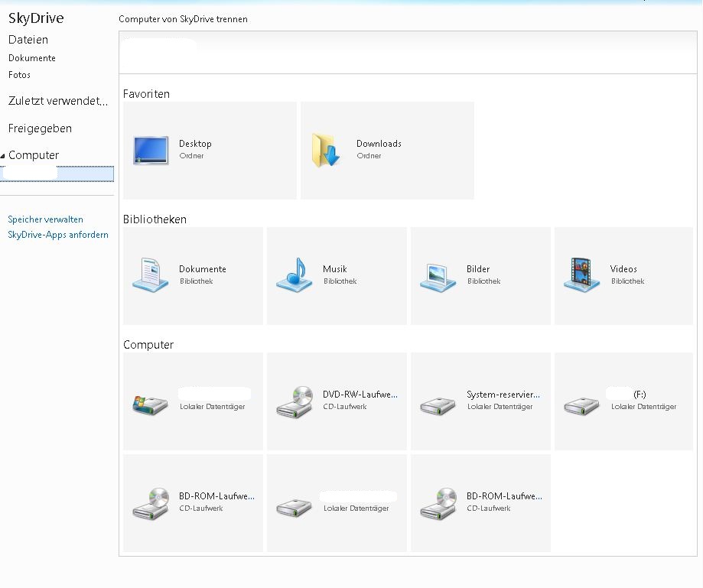Click the SkyDrive-Apps anfordern link

(58, 235)
